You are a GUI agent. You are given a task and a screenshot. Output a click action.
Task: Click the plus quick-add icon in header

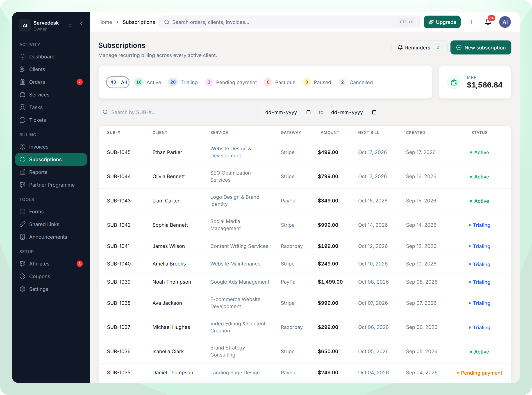[471, 22]
